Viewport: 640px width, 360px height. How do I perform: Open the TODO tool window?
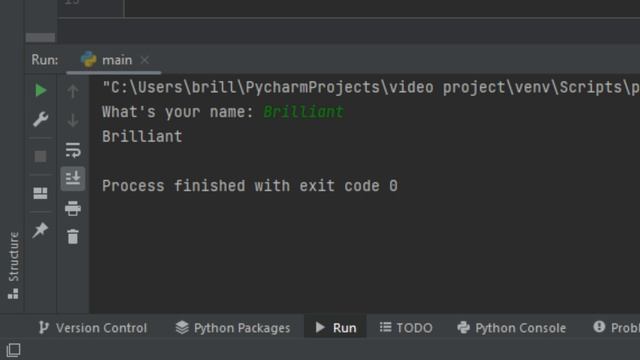click(406, 328)
